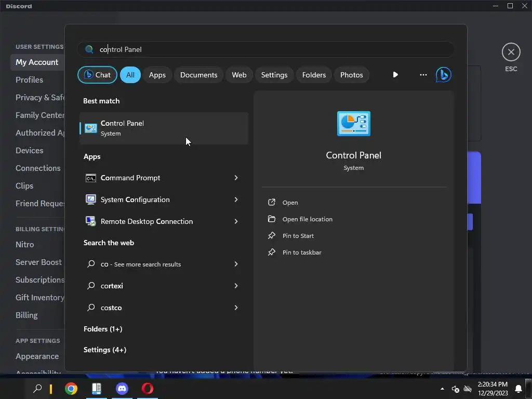Open the notepad-style app on taskbar
This screenshot has width=532, height=399.
click(x=96, y=389)
